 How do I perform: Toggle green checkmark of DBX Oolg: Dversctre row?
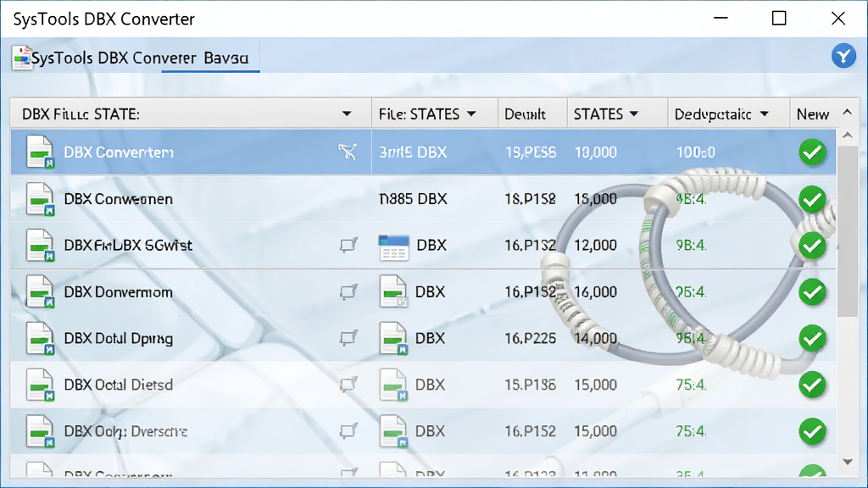tap(812, 431)
